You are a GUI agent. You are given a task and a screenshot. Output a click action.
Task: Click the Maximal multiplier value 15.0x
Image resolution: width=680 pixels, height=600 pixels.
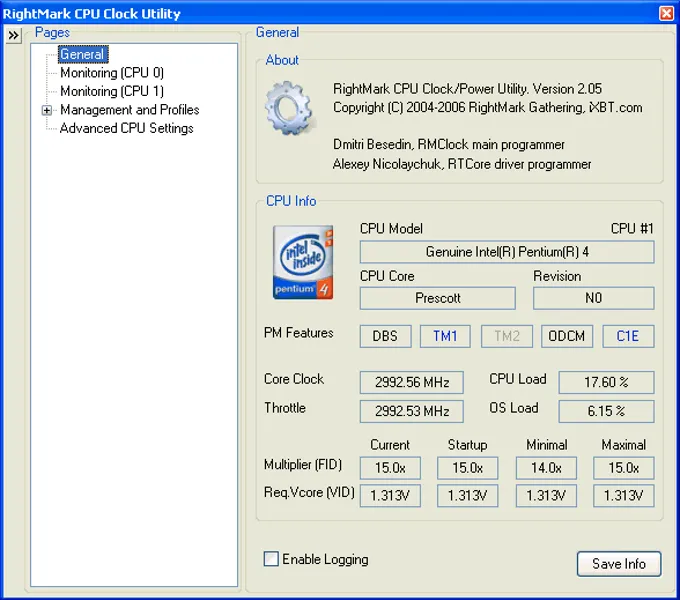[624, 468]
